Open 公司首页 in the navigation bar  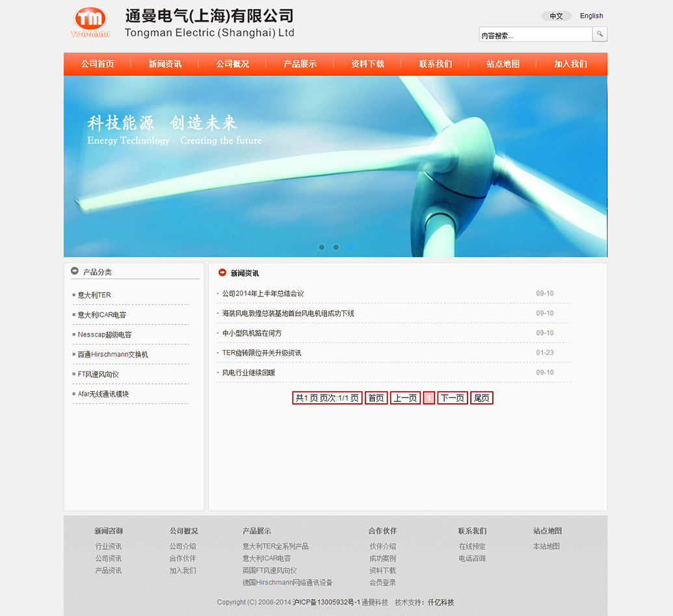click(98, 64)
